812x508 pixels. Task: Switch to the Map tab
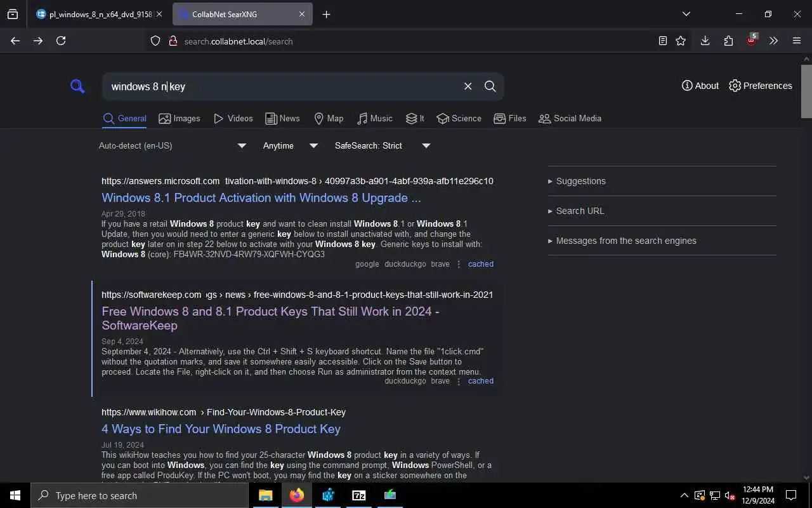click(x=329, y=118)
